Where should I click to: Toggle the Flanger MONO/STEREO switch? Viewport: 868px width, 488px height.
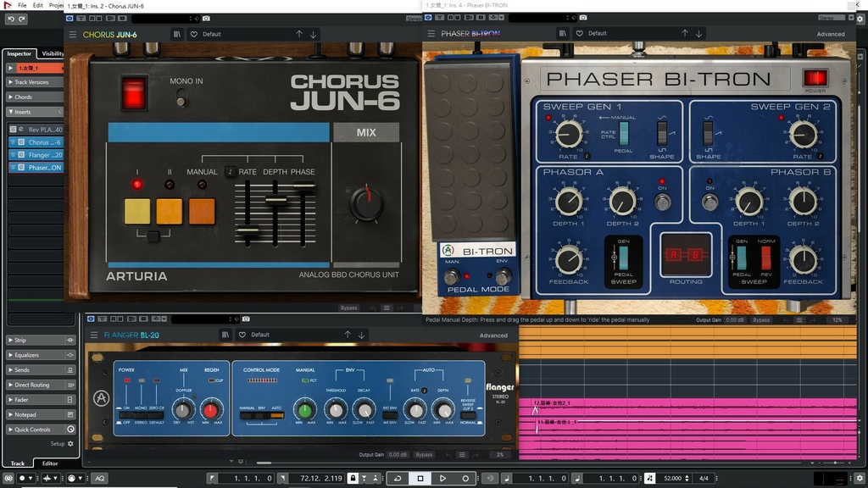141,414
